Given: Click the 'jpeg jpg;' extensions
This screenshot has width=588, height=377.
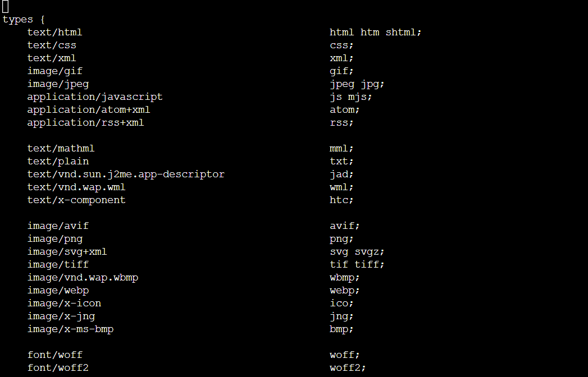Looking at the screenshot, I should (x=357, y=84).
